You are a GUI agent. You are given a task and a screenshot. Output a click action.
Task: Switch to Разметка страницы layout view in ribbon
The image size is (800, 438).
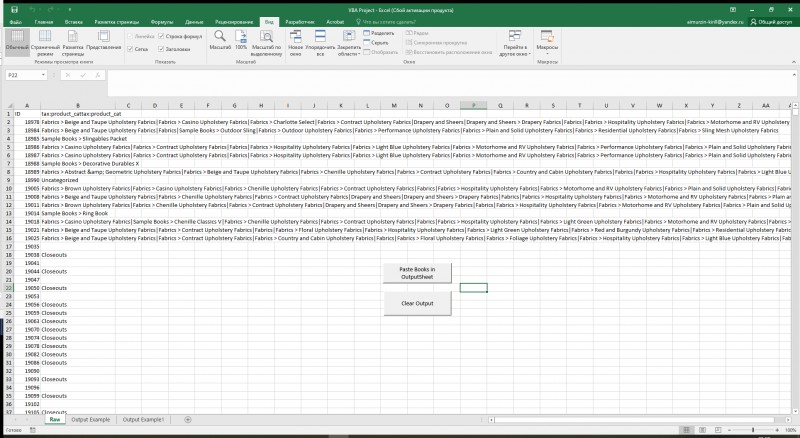coord(73,43)
